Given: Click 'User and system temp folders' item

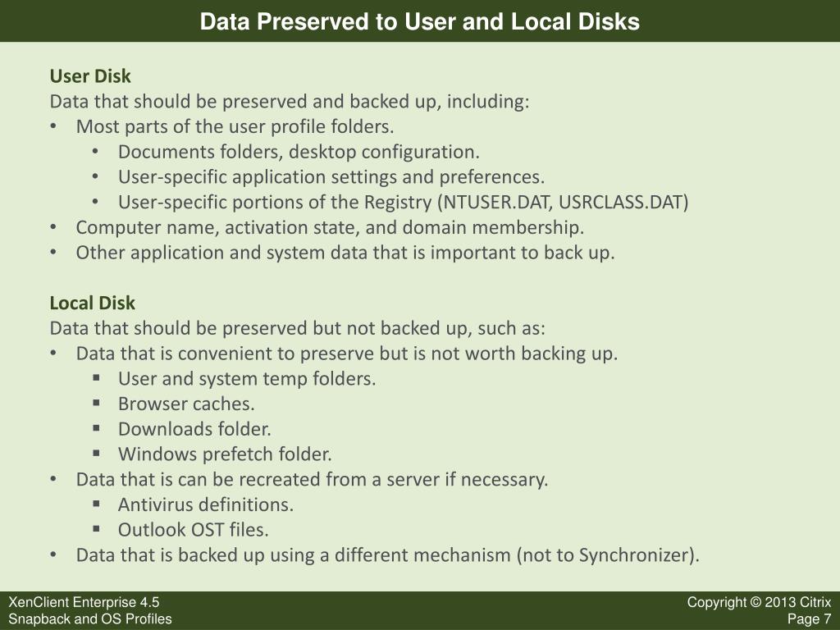Looking at the screenshot, I should pyautogui.click(x=247, y=379).
